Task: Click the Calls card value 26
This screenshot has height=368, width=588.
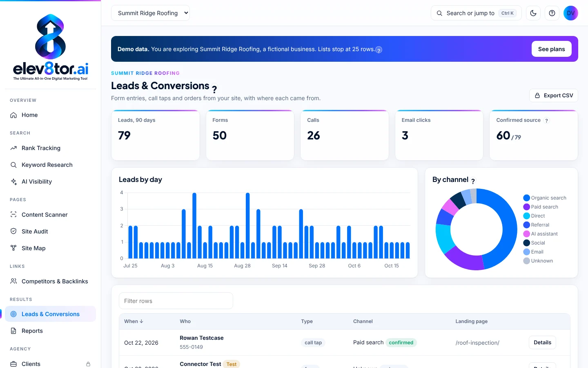Action: (314, 135)
